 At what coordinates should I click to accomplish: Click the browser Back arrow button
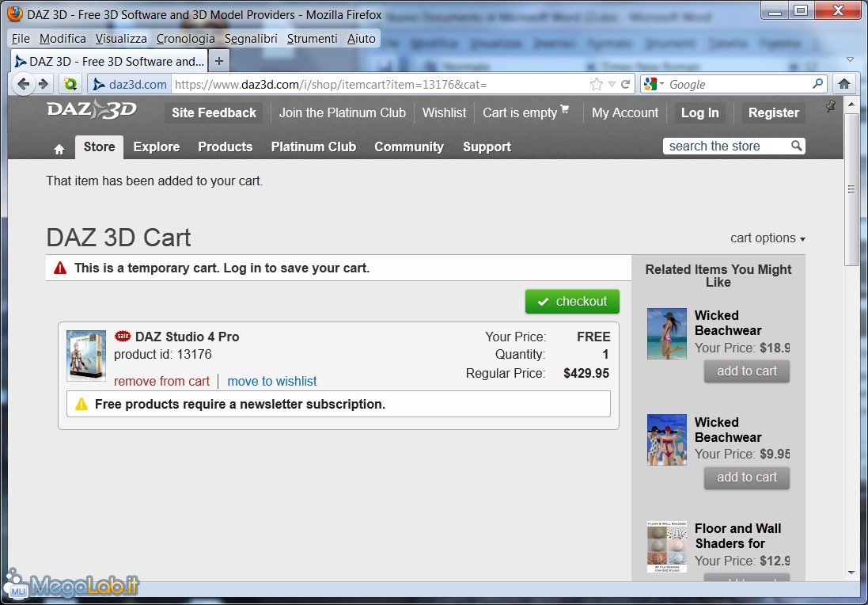click(24, 84)
